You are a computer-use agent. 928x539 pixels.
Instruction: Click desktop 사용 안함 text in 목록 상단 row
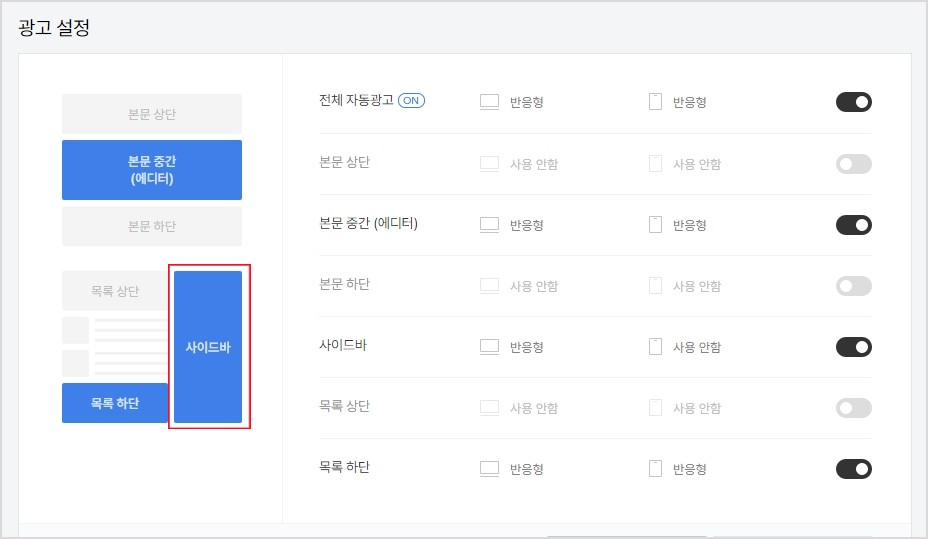534,408
